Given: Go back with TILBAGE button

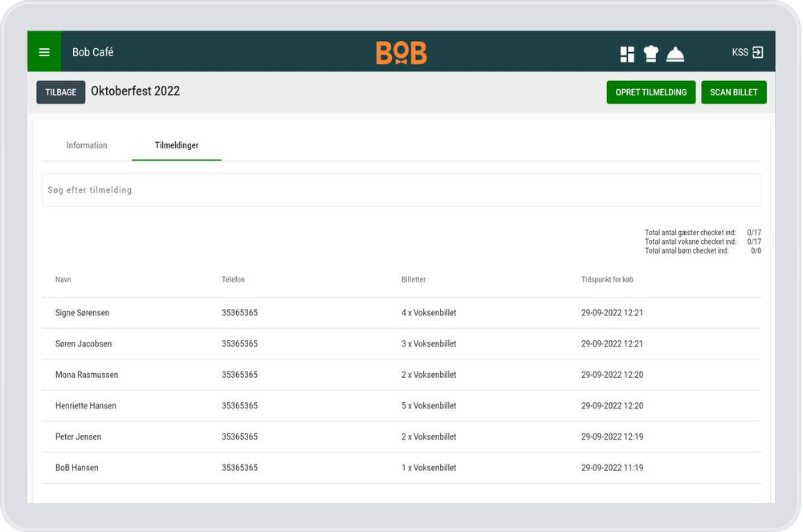Looking at the screenshot, I should 61,92.
